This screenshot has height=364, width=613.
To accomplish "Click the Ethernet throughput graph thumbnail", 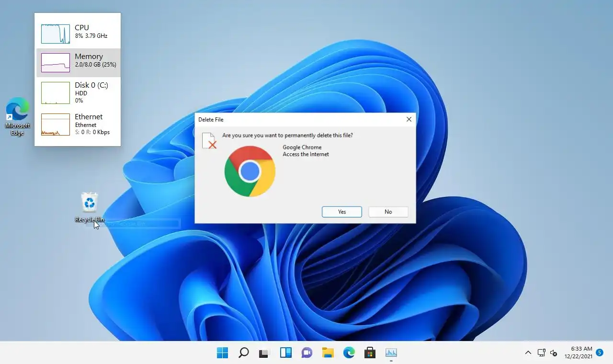I will point(56,125).
